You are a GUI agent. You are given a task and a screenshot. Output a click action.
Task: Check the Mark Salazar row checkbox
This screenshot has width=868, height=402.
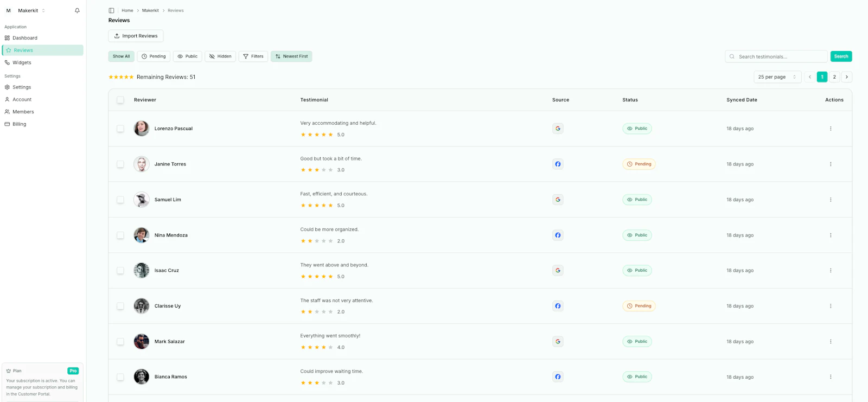pos(120,341)
